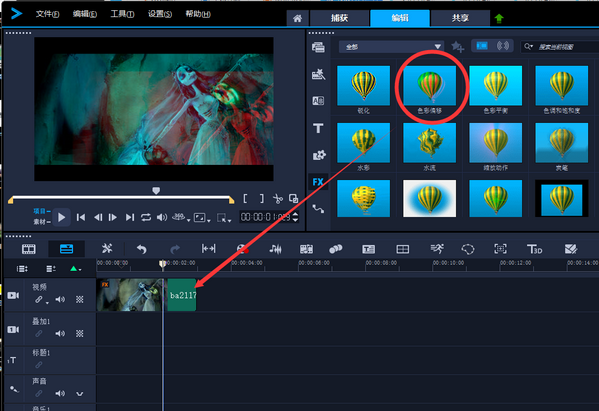
Task: Toggle repeat playback
Action: (146, 217)
